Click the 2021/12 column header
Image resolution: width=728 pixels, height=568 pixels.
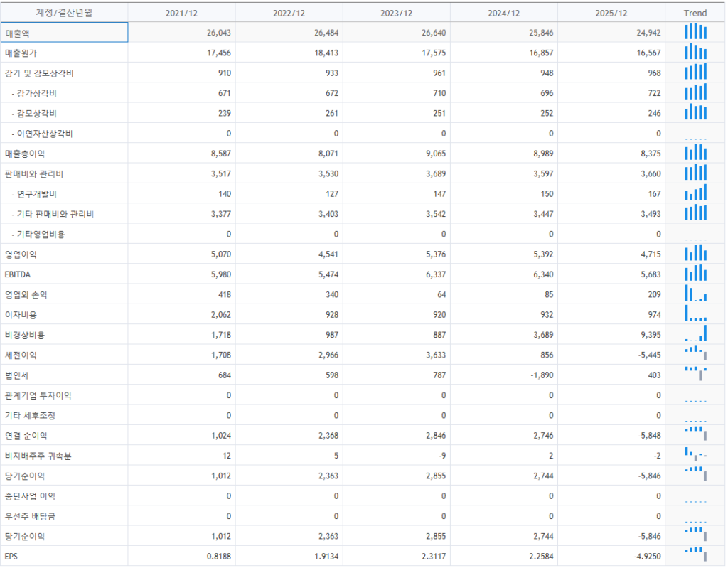point(181,13)
